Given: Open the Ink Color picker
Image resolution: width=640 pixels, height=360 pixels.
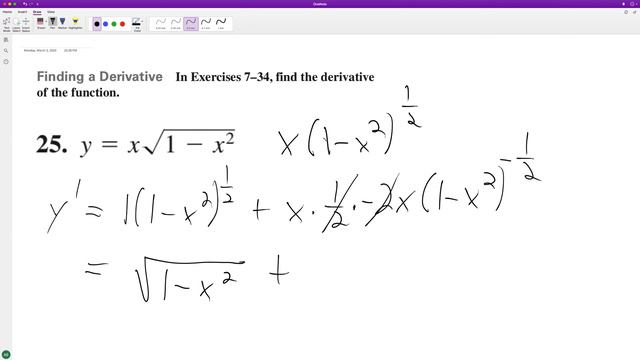Looking at the screenshot, I should pos(136,24).
